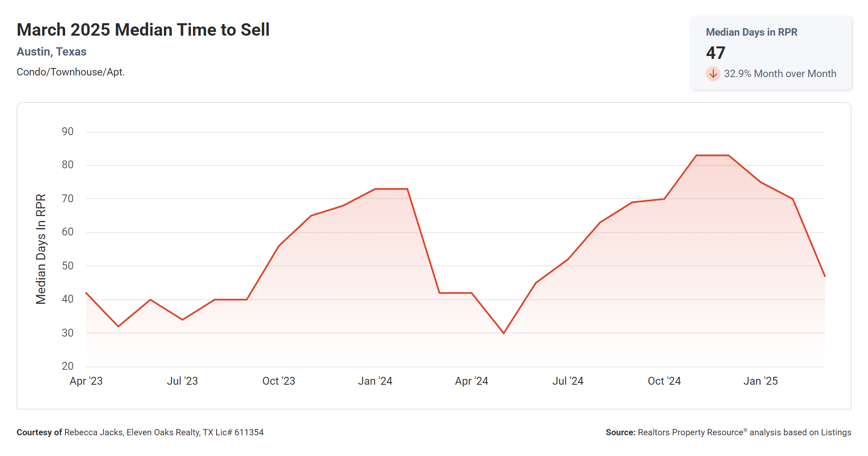Click the Jul '23 x-axis label
This screenshot has height=456, width=868.
point(182,381)
